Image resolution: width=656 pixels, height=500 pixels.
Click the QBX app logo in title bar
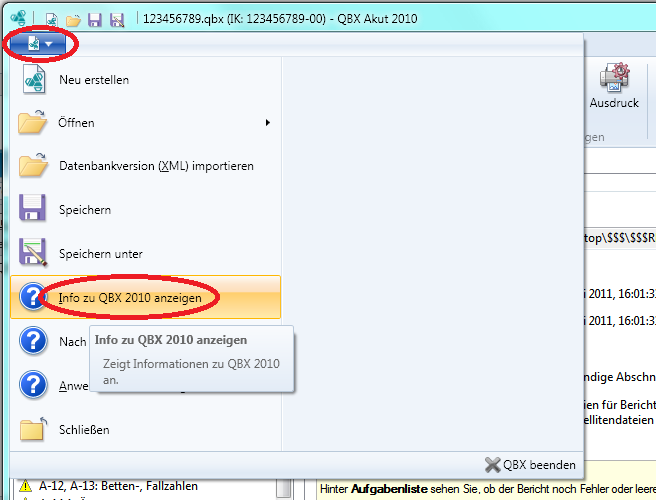pyautogui.click(x=18, y=18)
